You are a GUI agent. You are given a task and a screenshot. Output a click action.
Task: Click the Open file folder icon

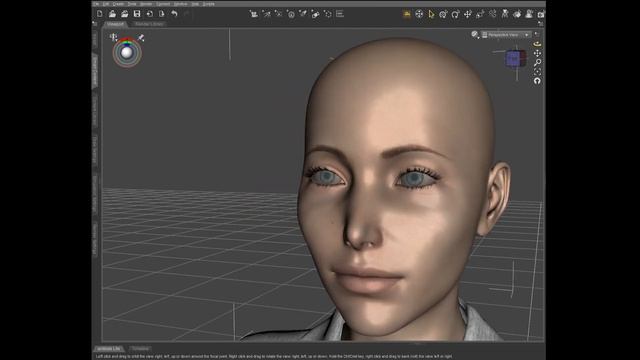click(112, 14)
